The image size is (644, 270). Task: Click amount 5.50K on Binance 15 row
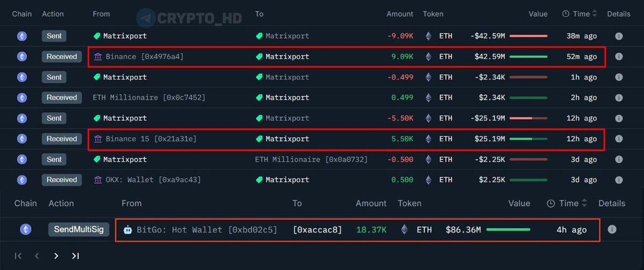click(x=402, y=139)
